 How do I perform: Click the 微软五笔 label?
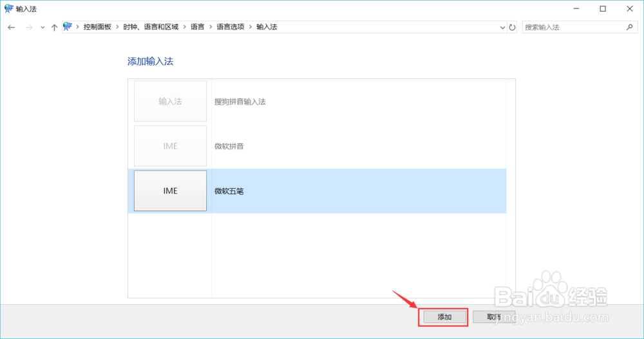pyautogui.click(x=229, y=191)
